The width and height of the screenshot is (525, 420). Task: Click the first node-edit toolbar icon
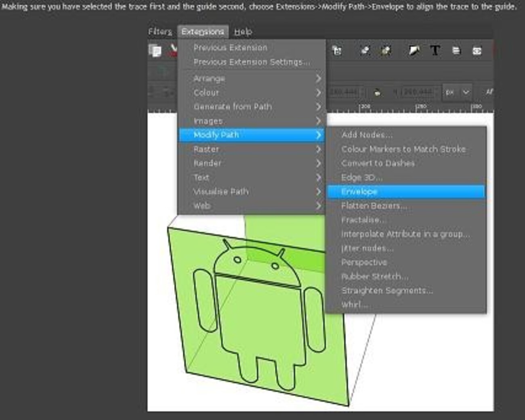[x=365, y=50]
